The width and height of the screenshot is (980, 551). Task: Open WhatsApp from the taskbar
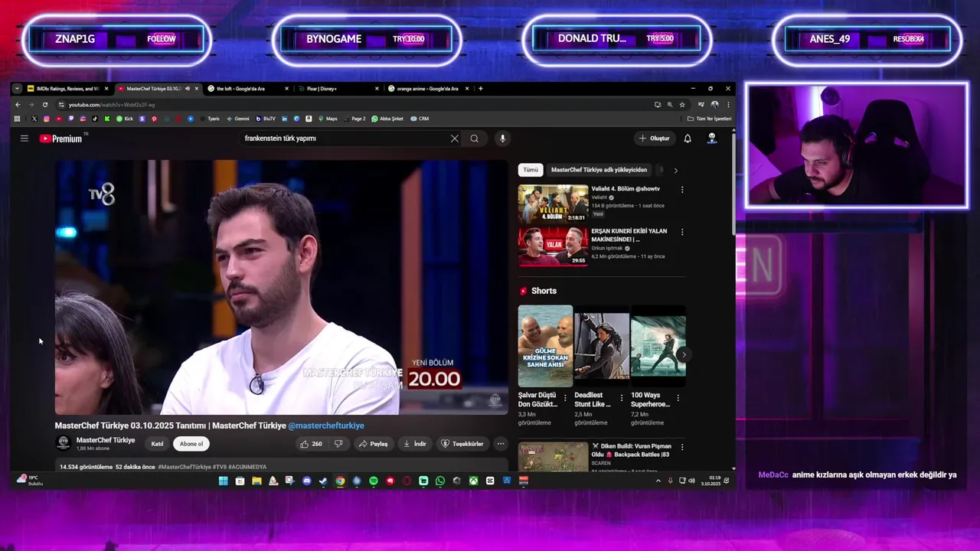pyautogui.click(x=440, y=481)
